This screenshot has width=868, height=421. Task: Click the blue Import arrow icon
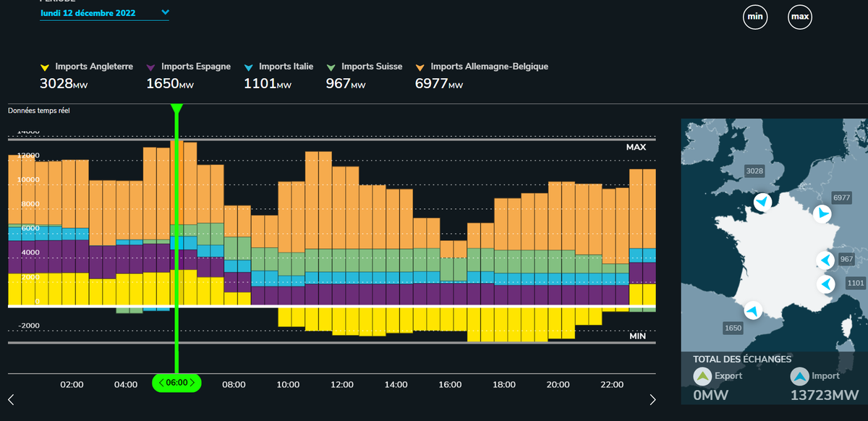pos(799,376)
